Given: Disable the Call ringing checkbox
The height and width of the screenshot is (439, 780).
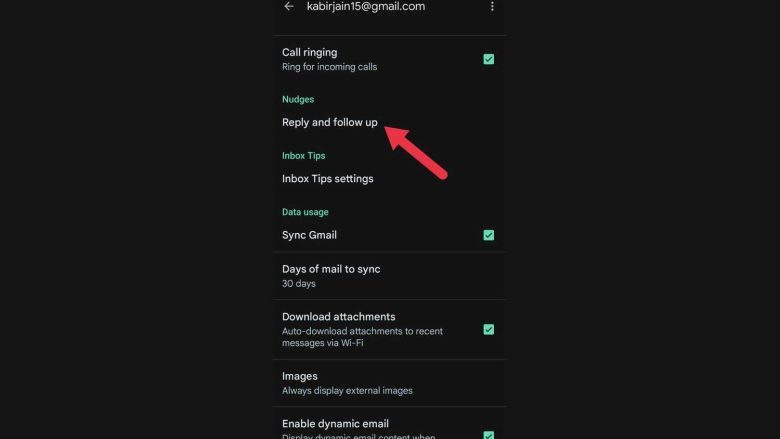Looking at the screenshot, I should pos(488,59).
